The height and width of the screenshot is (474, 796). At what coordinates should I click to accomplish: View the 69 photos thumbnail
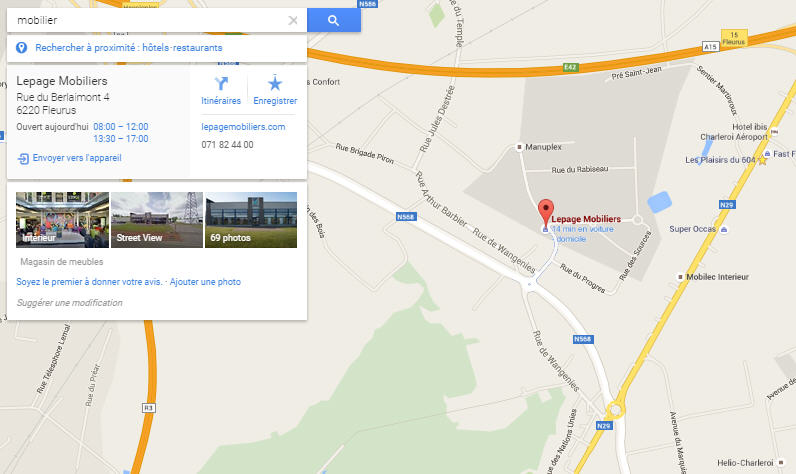(251, 220)
